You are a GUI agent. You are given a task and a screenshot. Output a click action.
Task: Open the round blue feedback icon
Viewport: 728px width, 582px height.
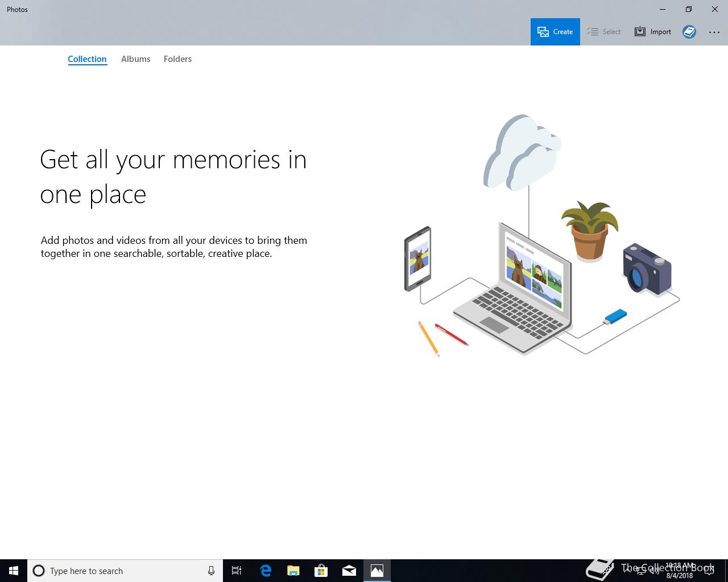(689, 32)
